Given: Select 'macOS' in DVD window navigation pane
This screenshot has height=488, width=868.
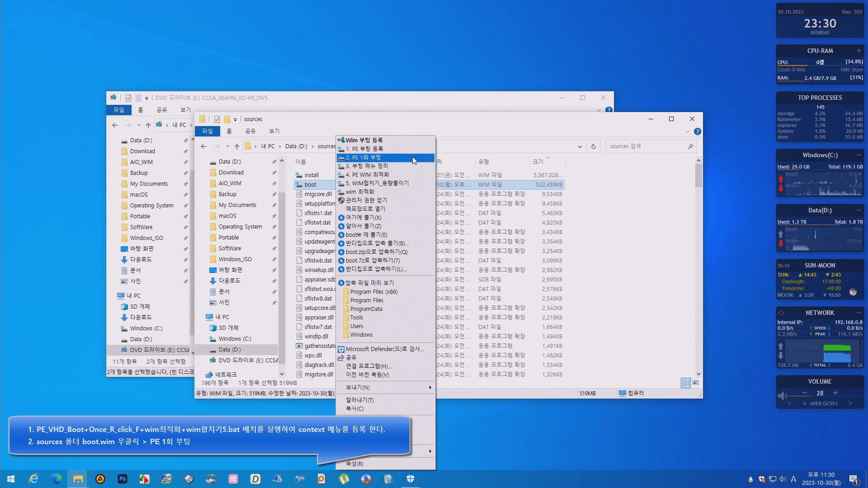Looking at the screenshot, I should click(x=139, y=194).
